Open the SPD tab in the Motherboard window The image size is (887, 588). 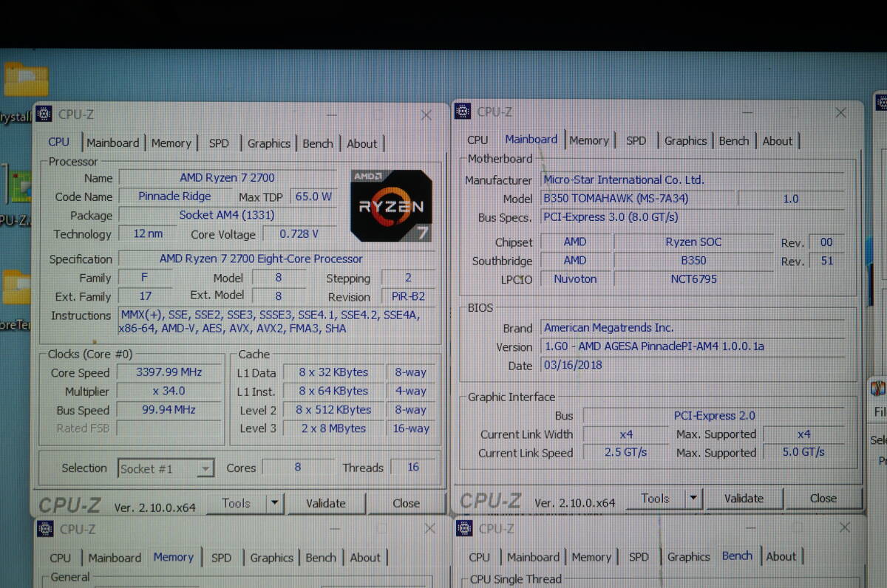(636, 140)
